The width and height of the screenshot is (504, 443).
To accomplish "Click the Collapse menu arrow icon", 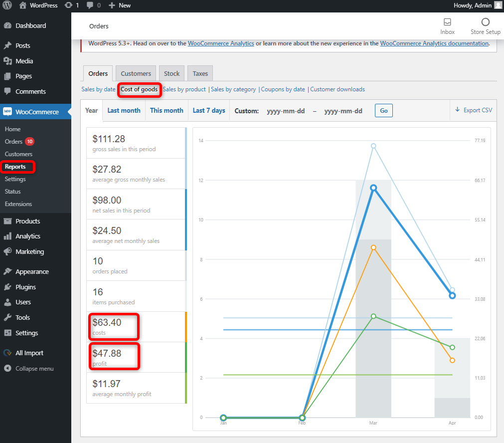I will [7, 368].
